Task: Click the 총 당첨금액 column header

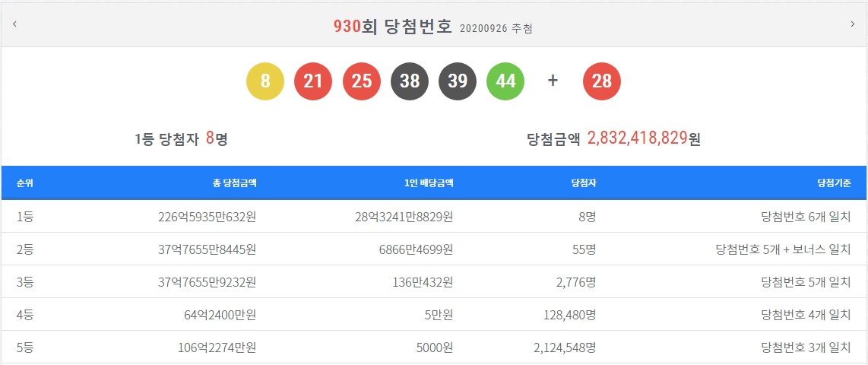Action: (x=234, y=183)
